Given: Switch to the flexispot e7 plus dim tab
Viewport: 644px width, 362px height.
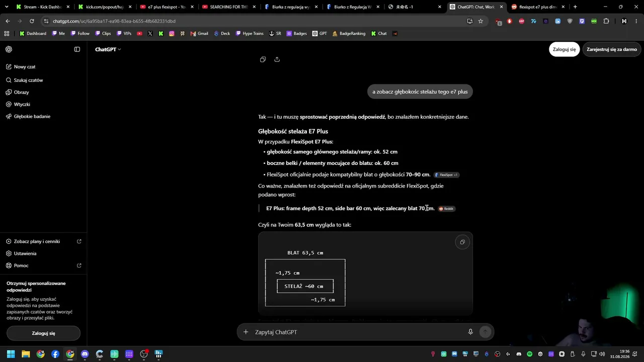Looking at the screenshot, I should tap(537, 7).
